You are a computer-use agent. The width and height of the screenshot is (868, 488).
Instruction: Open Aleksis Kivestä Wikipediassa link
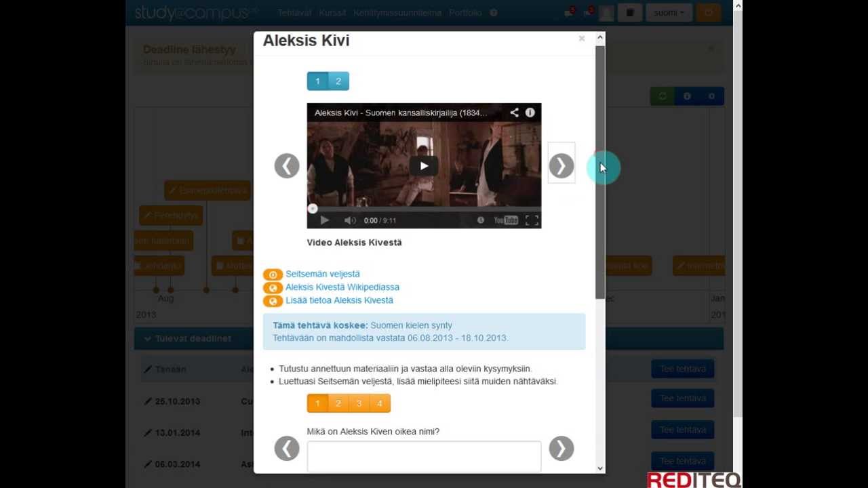(x=342, y=287)
